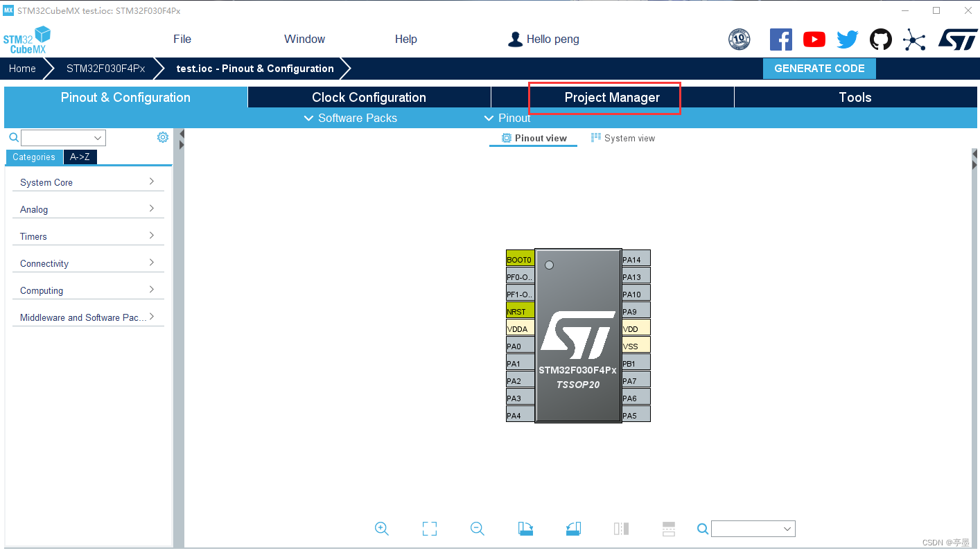Open the pin search combo box
The height and width of the screenshot is (553, 980).
753,529
